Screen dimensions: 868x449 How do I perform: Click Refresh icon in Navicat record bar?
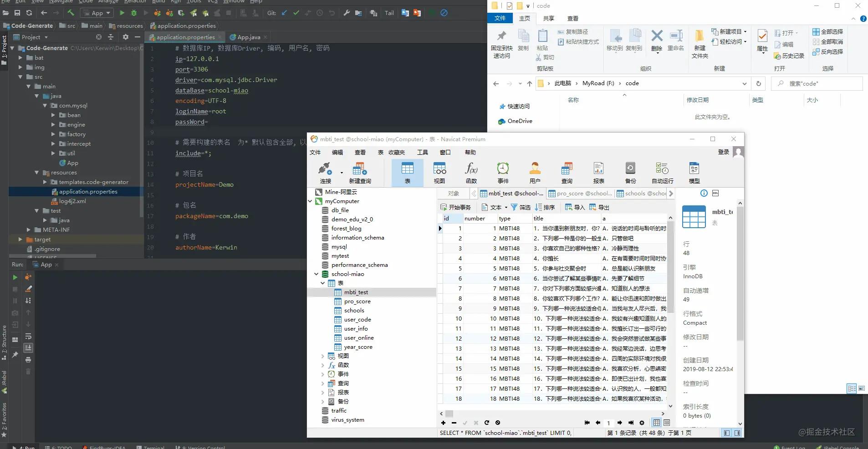pyautogui.click(x=486, y=423)
